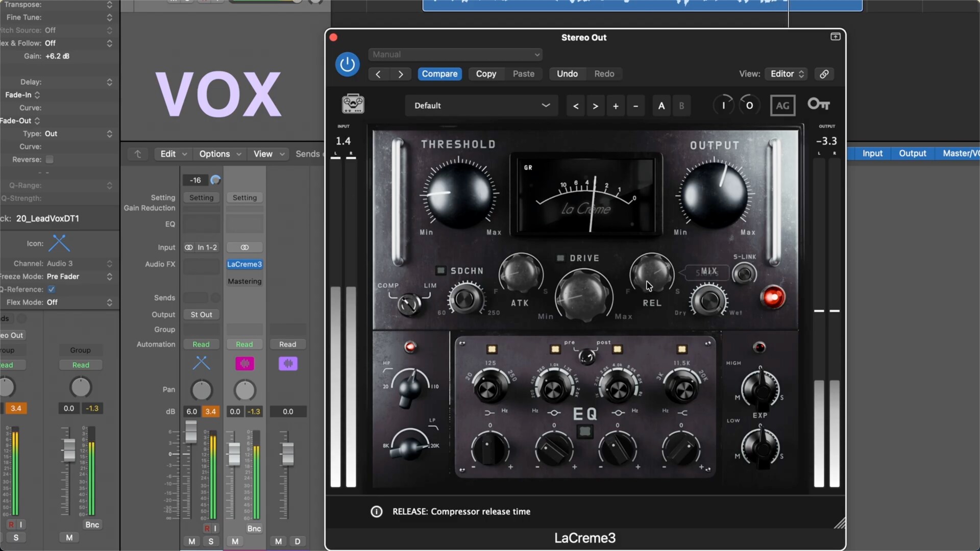Click the upload icon in the Stereo Out titlebar
Screen dimensions: 980x551
pyautogui.click(x=836, y=36)
